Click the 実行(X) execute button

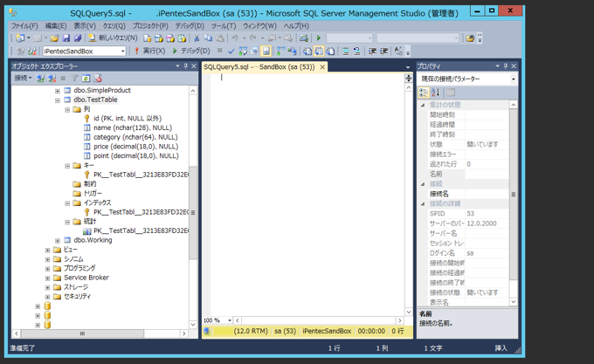point(150,52)
